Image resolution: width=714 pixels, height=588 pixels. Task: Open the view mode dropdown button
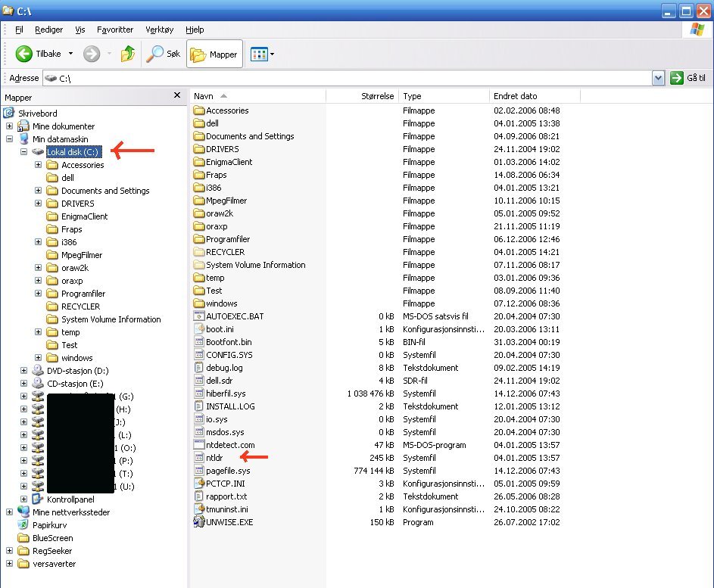[262, 54]
